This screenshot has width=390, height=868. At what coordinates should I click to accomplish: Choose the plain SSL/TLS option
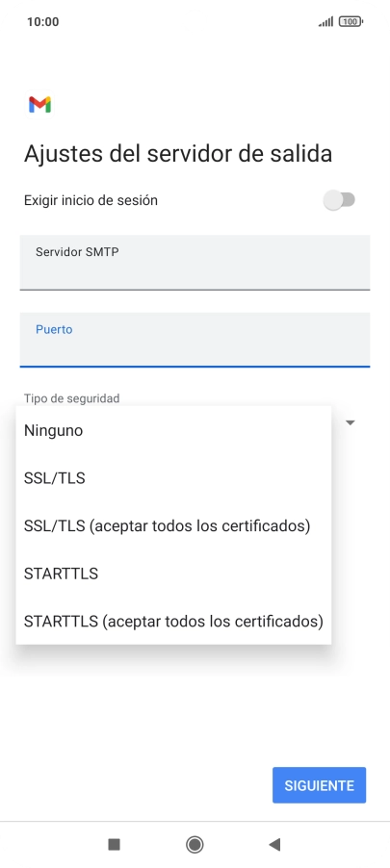pos(173,478)
